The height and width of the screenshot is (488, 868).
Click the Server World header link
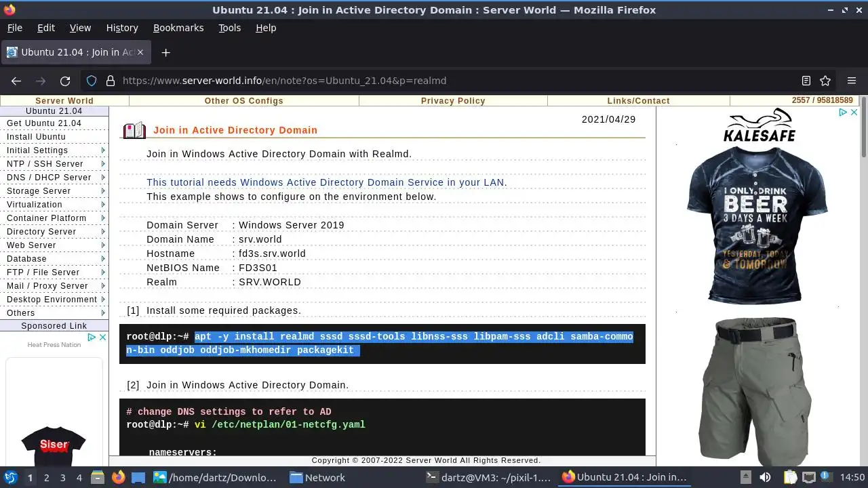tap(64, 101)
